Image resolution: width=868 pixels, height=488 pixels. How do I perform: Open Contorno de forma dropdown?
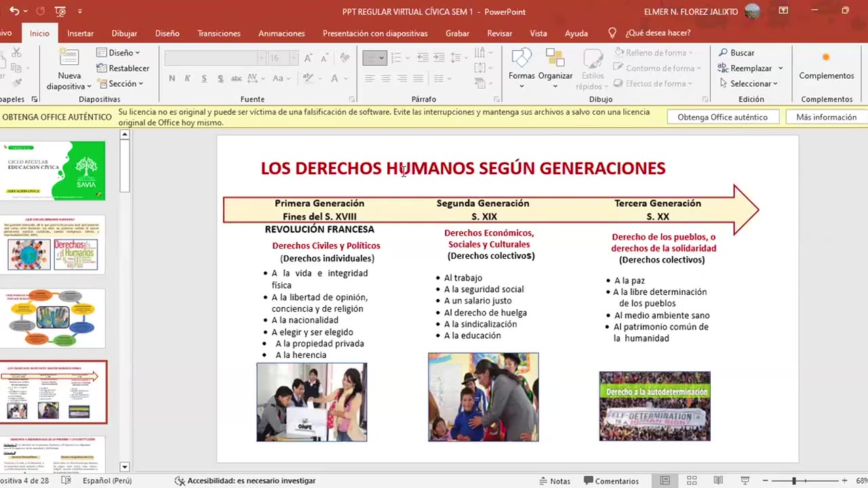(x=656, y=68)
